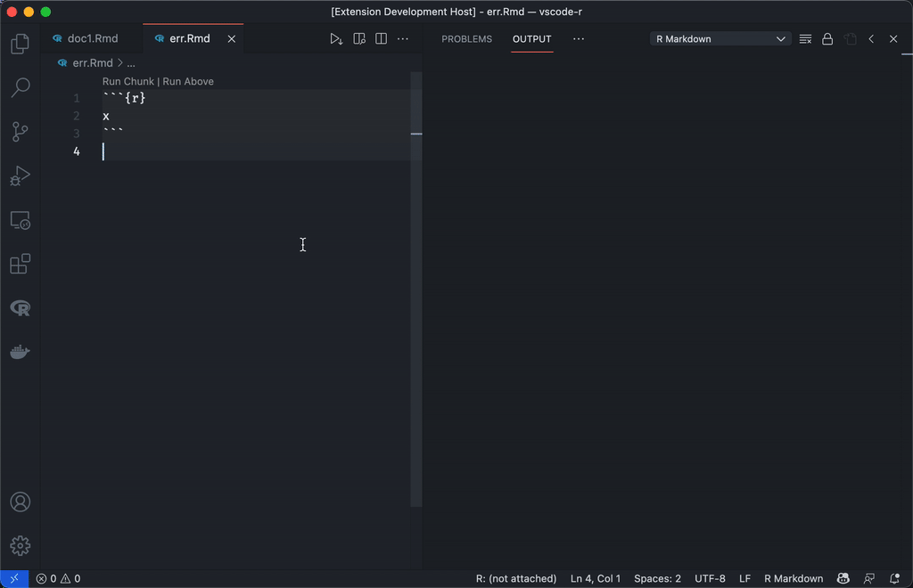Toggle output auto-scroll lock
913x588 pixels.
click(x=827, y=39)
